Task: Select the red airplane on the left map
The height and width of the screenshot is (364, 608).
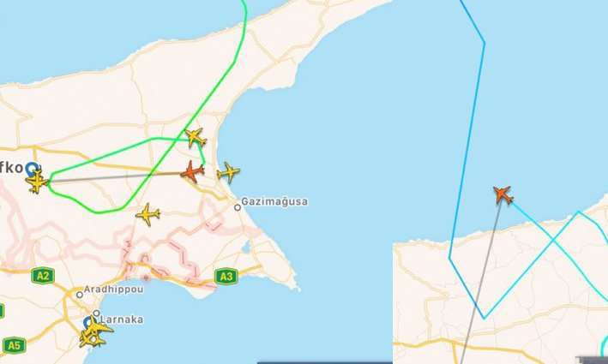Action: point(192,171)
